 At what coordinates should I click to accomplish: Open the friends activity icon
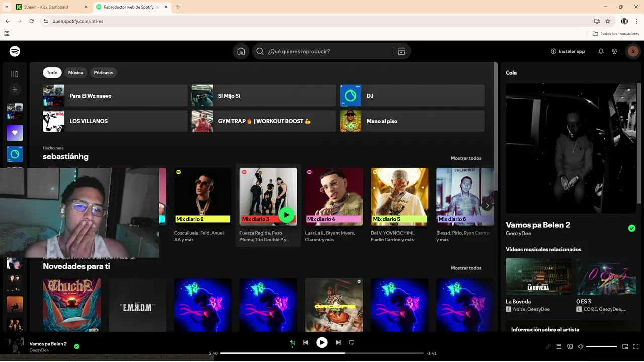tap(614, 51)
